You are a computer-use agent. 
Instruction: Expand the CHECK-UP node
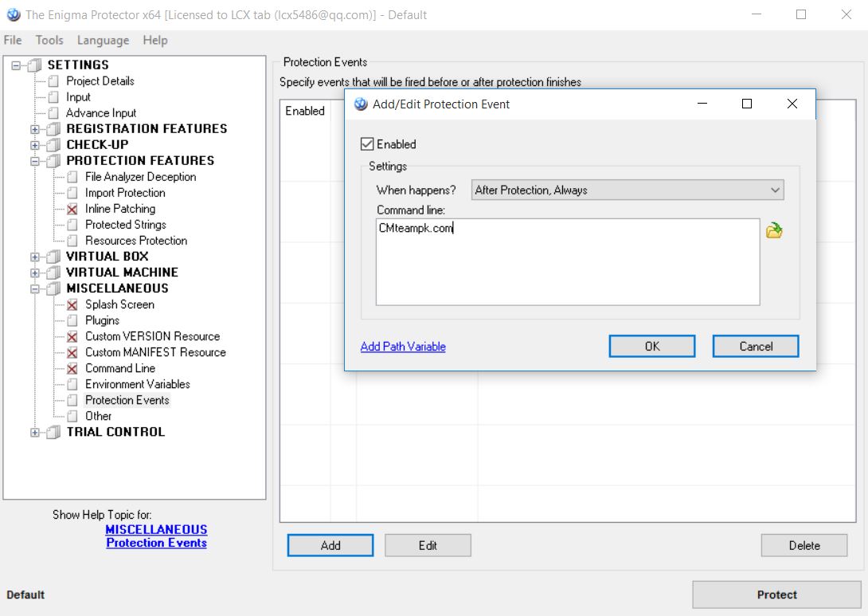click(35, 145)
